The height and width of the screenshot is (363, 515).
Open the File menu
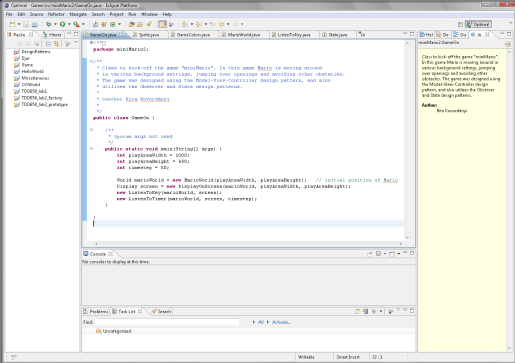tap(9, 14)
